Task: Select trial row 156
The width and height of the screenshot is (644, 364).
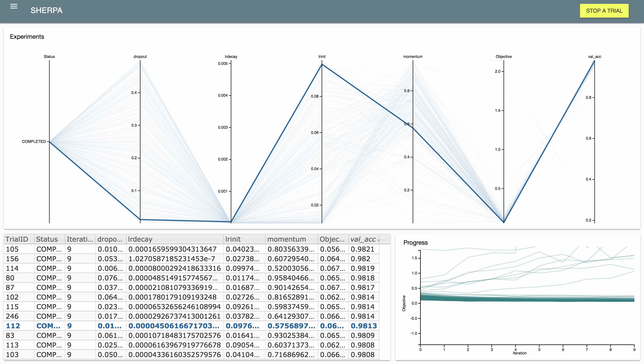Action: click(x=191, y=259)
